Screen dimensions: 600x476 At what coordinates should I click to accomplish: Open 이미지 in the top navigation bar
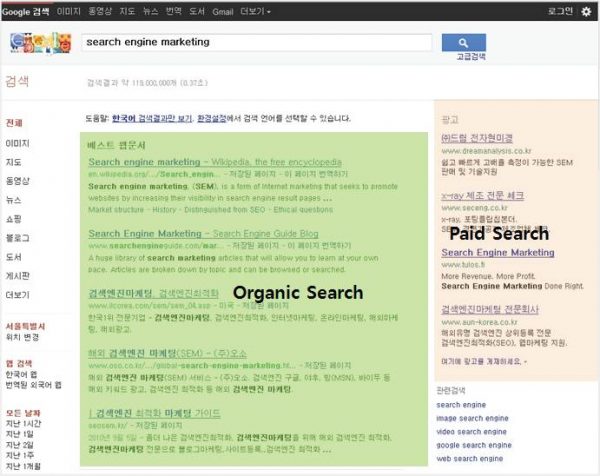(x=68, y=11)
